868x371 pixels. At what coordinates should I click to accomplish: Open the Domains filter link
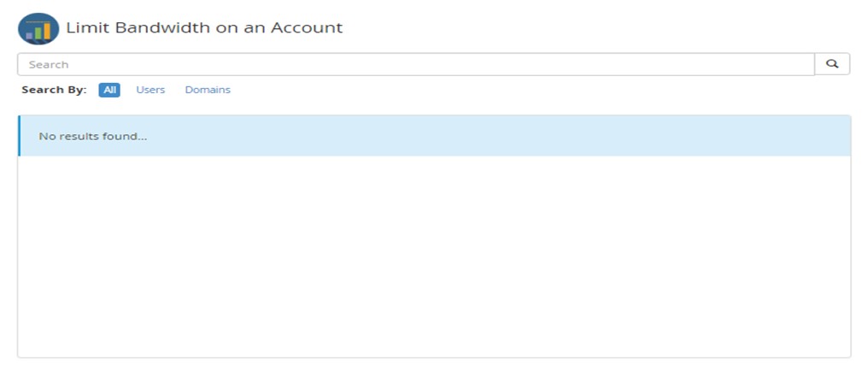point(208,90)
